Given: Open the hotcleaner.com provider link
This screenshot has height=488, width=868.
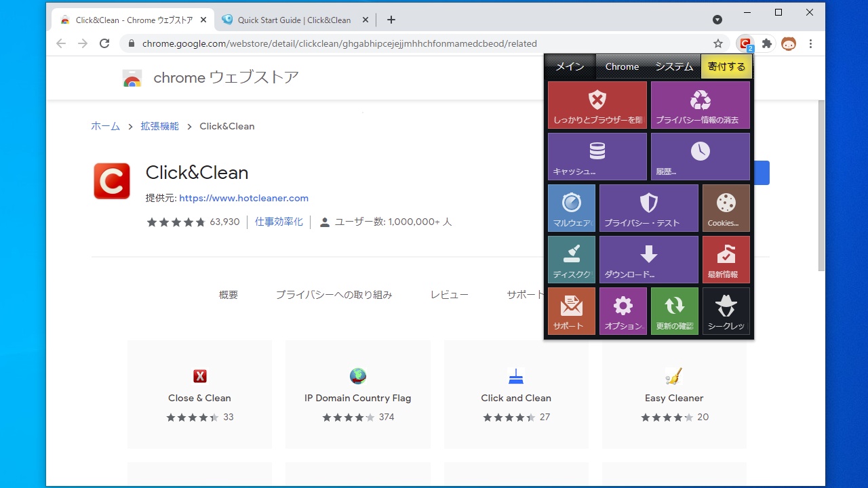Looking at the screenshot, I should tap(244, 198).
